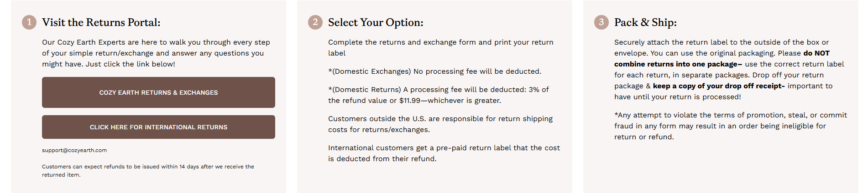Viewport: 868px width, 193px height.
Task: Click bold "keep a copy of your drop off receipt"
Action: pos(718,86)
